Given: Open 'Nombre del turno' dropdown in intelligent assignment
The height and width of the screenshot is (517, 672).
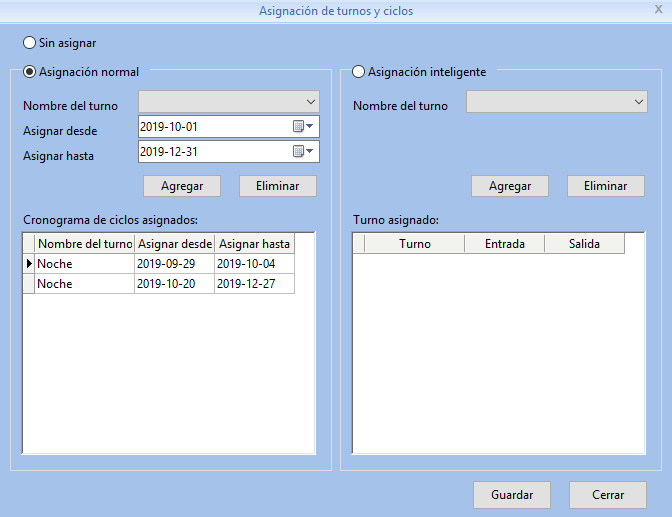Looking at the screenshot, I should tap(557, 102).
